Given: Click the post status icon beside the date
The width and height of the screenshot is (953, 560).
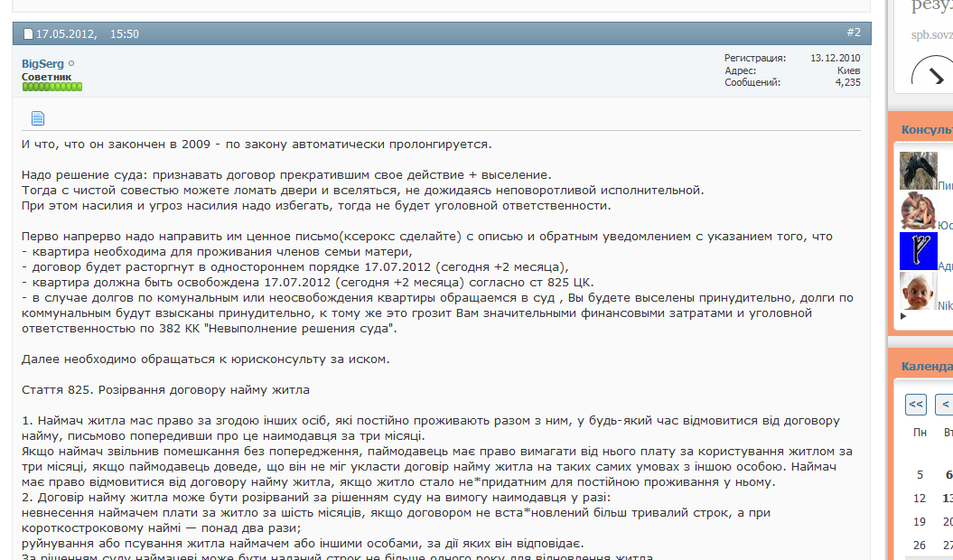Looking at the screenshot, I should coord(27,34).
